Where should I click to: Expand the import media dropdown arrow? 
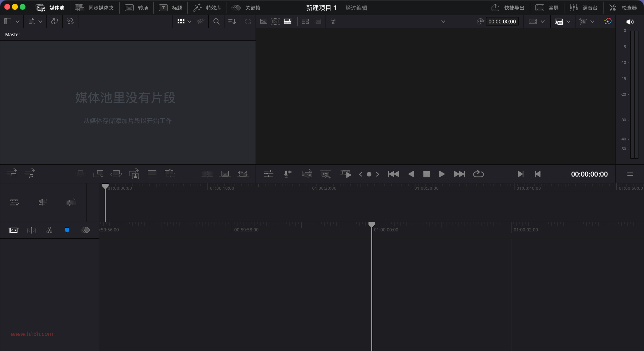pos(40,22)
